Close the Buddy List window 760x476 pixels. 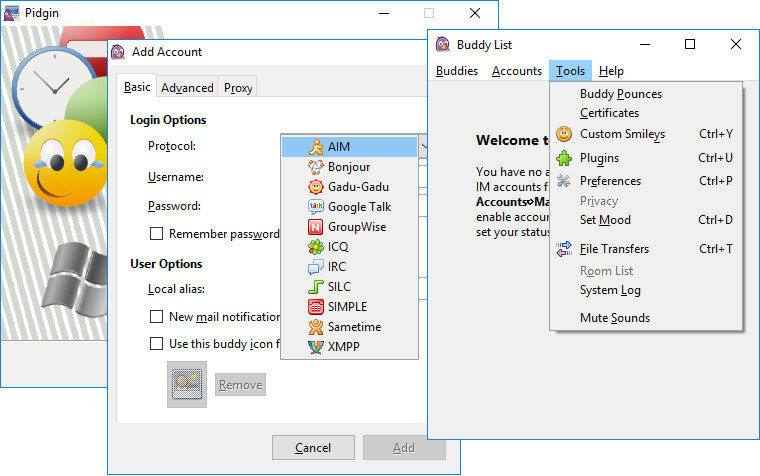(736, 45)
